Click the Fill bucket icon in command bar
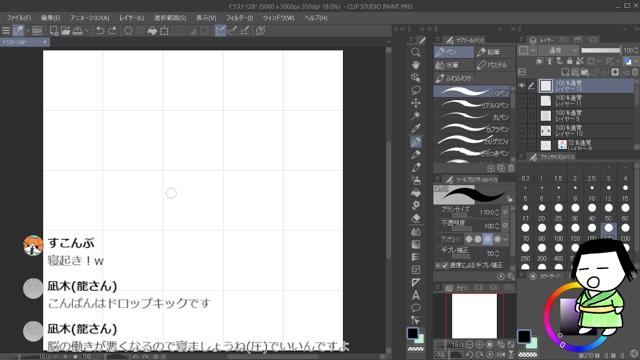This screenshot has height=360, width=640. (x=152, y=31)
